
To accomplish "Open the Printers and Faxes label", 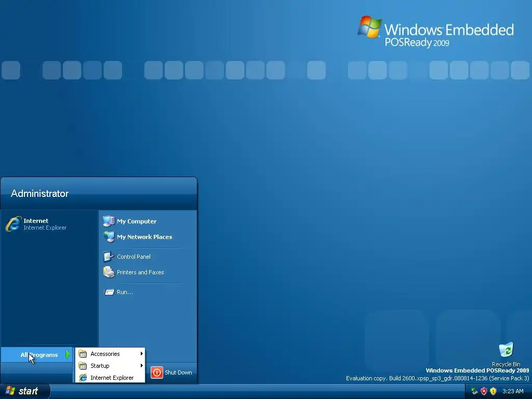I will click(140, 272).
